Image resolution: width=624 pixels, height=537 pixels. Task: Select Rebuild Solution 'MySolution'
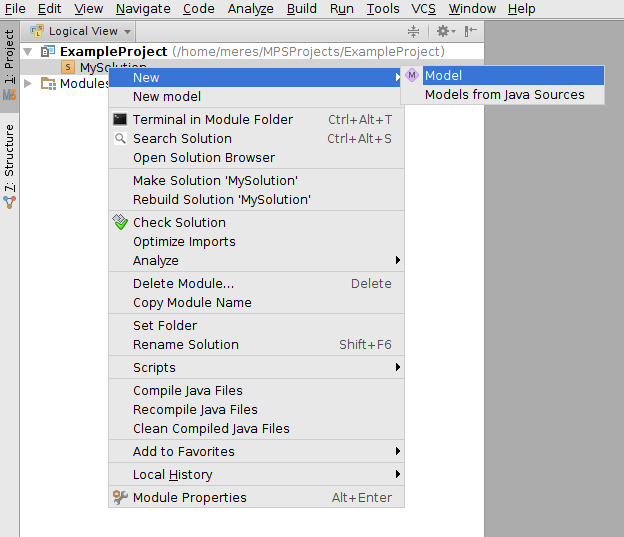coord(256,199)
